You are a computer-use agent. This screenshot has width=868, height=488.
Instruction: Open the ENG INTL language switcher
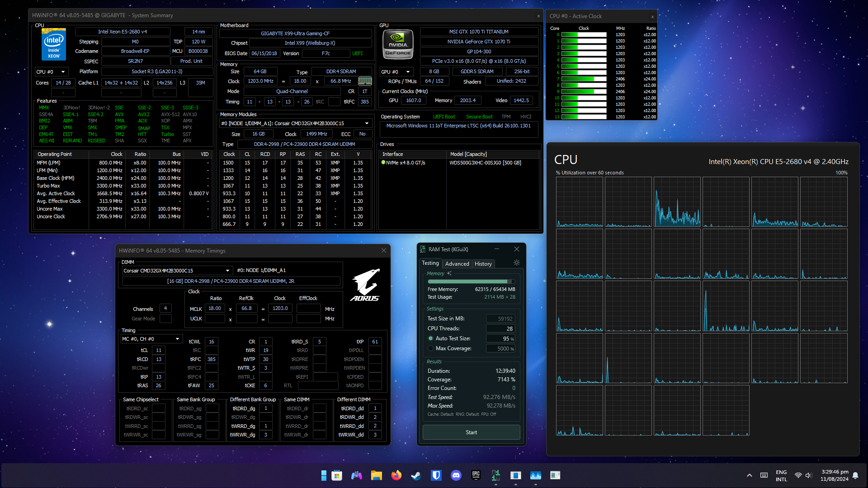(781, 475)
